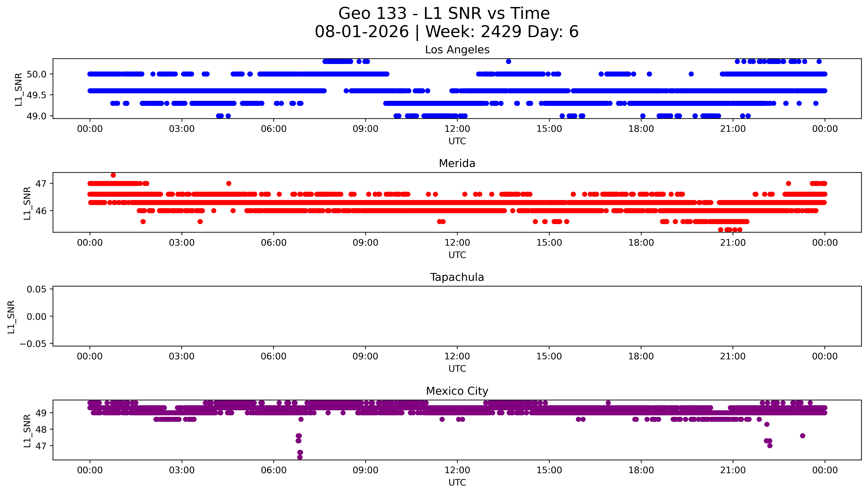
Task: Click the lowest purple point near 07:00 in Mexico City
Action: (x=300, y=457)
